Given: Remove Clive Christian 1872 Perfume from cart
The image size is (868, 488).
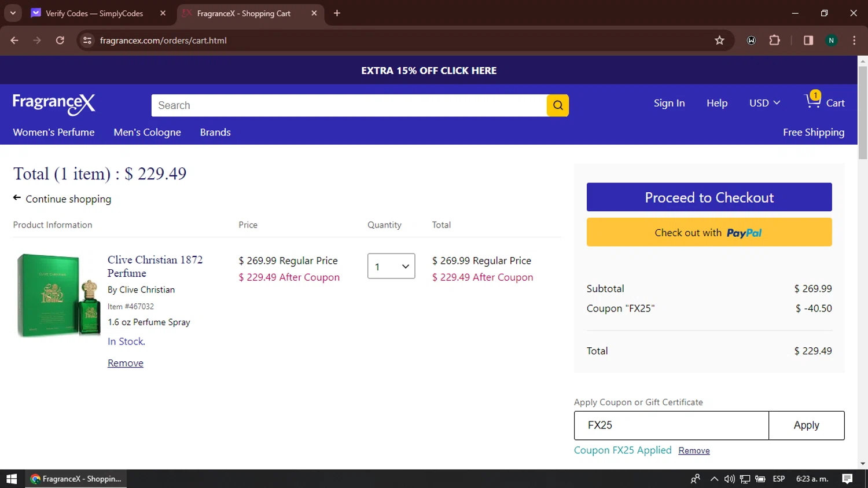Looking at the screenshot, I should (x=126, y=363).
